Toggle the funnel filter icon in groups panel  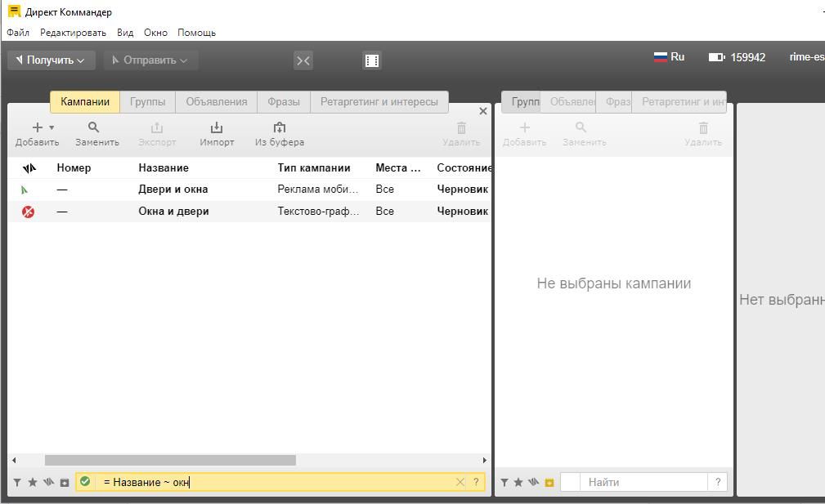point(504,483)
